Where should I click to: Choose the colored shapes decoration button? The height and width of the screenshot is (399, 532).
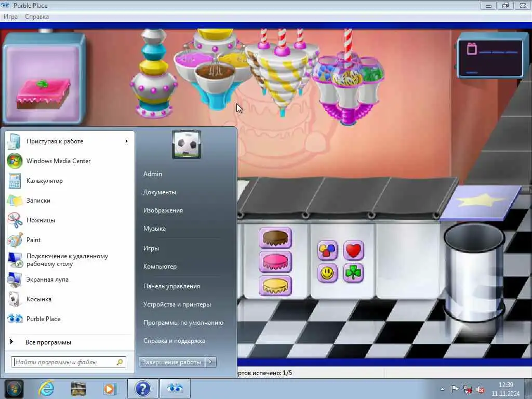click(x=327, y=250)
